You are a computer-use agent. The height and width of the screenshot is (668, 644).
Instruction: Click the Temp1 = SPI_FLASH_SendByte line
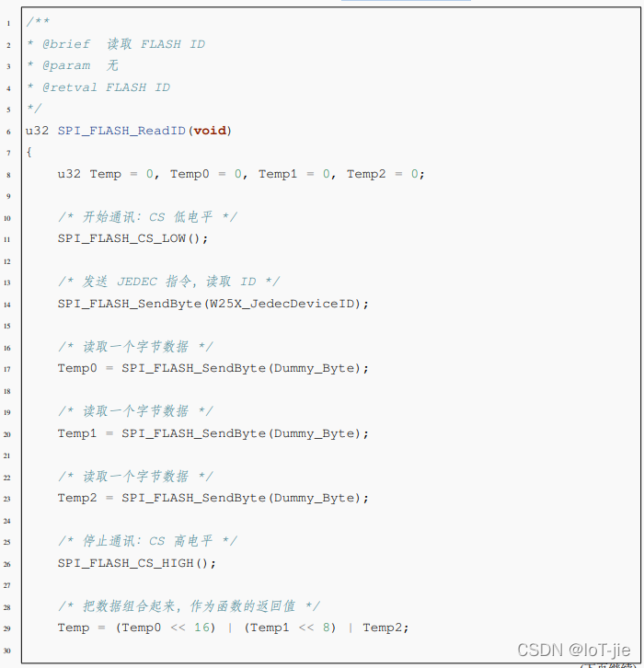click(x=213, y=433)
